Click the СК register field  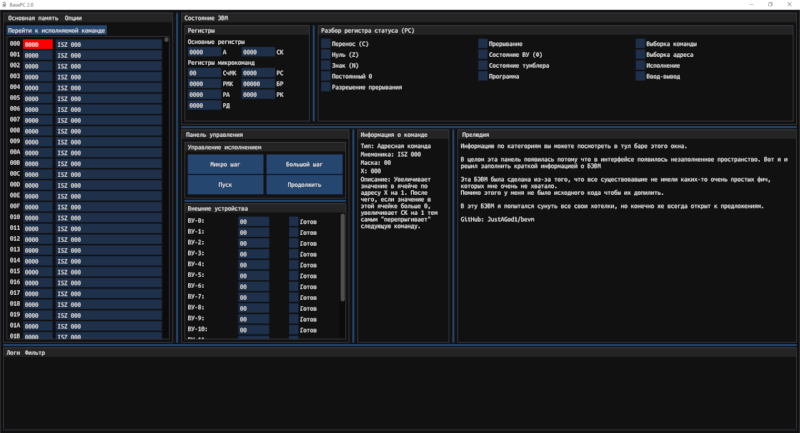coord(258,52)
